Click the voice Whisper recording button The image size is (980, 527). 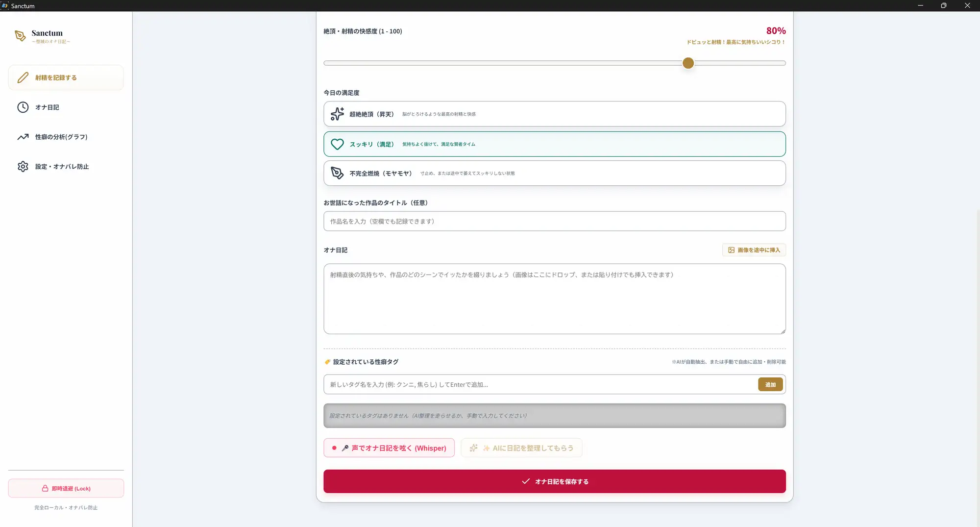(389, 448)
